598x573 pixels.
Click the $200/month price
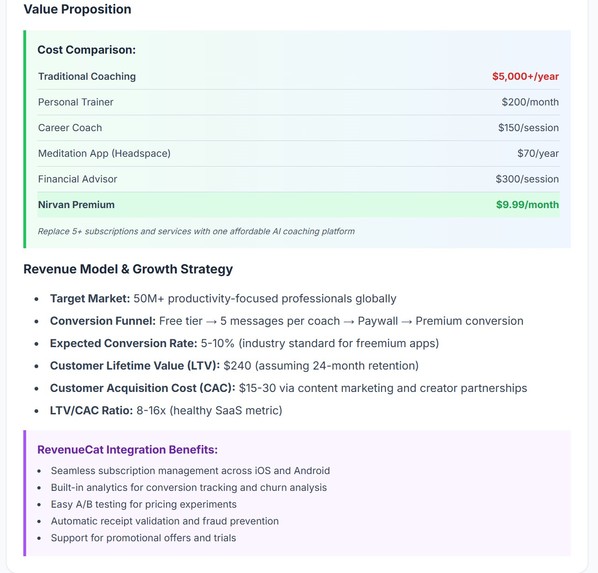(x=530, y=102)
